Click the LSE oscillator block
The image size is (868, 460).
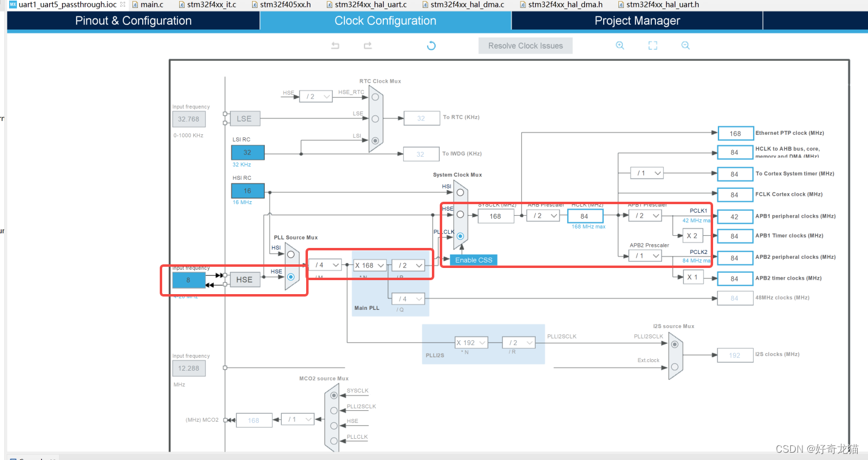245,118
